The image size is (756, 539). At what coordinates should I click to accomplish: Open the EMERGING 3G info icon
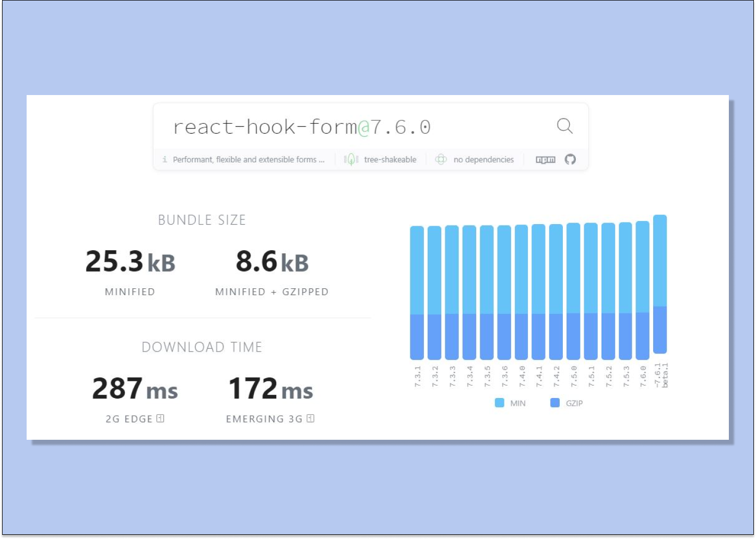[x=311, y=418]
